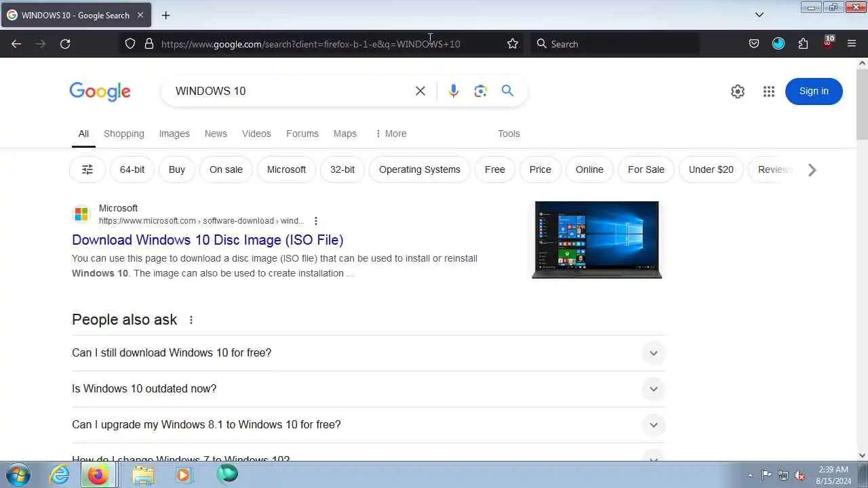
Task: Bookmark this page with the star
Action: (513, 44)
